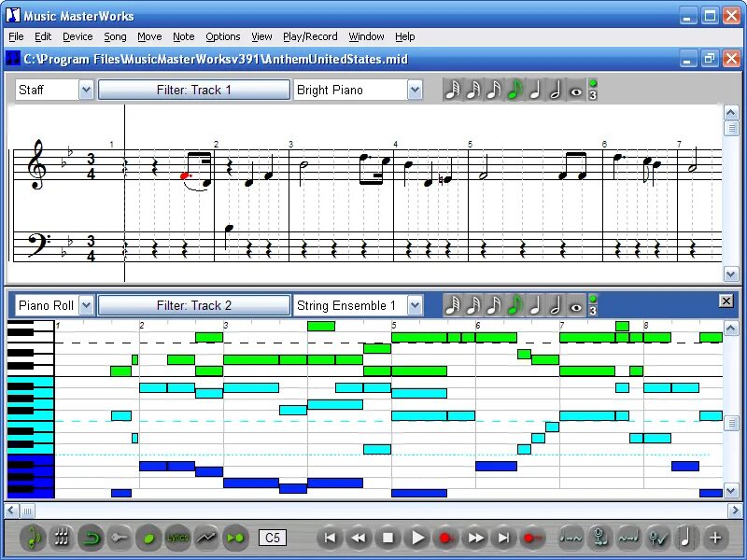
Task: Select the 64th note duration in Staff pane
Action: pos(452,90)
